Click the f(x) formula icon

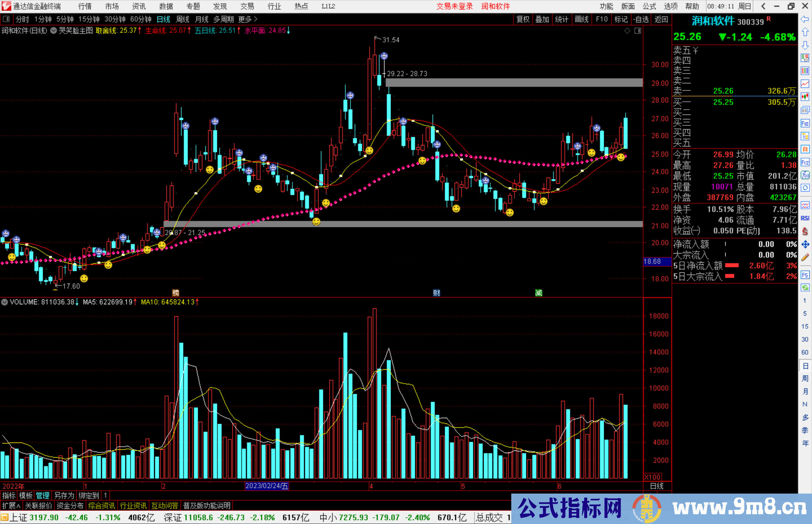click(x=805, y=175)
